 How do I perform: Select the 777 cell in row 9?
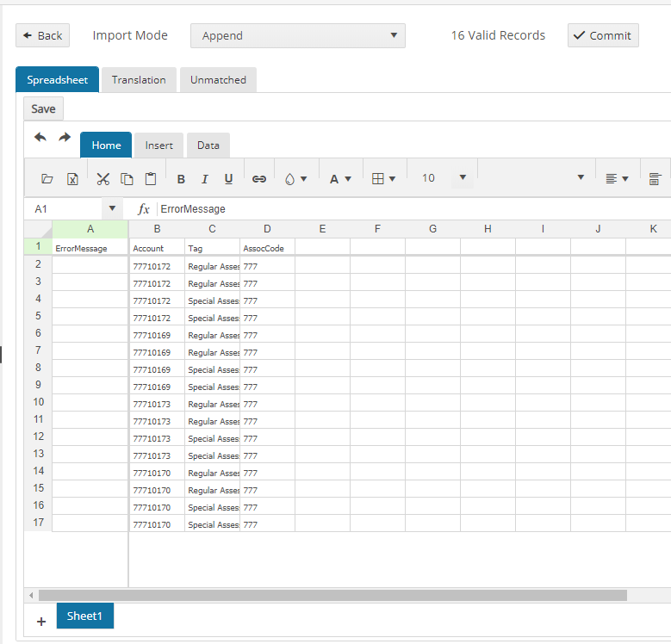point(267,387)
